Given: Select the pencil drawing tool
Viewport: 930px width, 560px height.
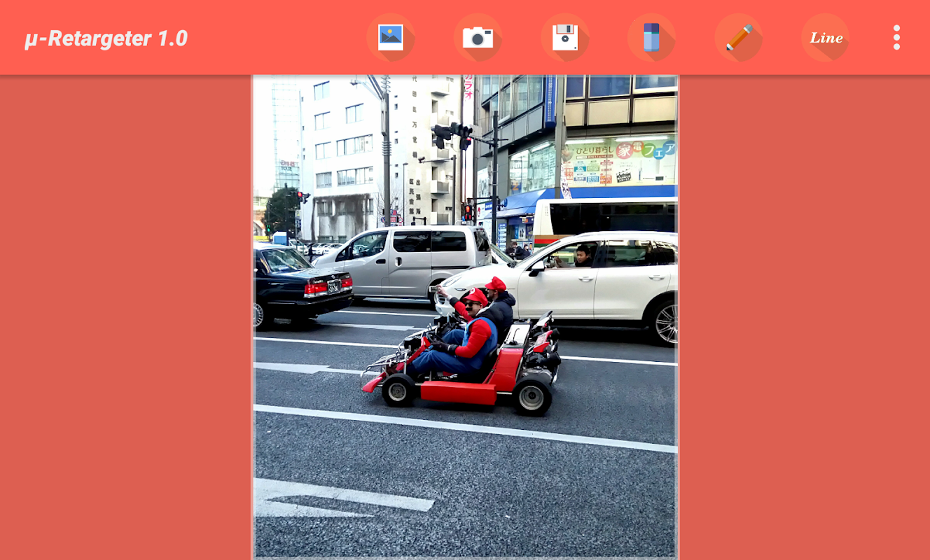Looking at the screenshot, I should tap(739, 37).
